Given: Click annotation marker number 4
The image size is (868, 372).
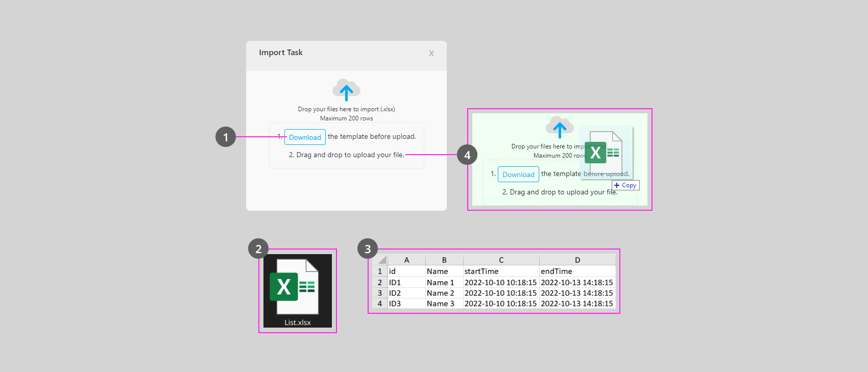Looking at the screenshot, I should [x=467, y=155].
